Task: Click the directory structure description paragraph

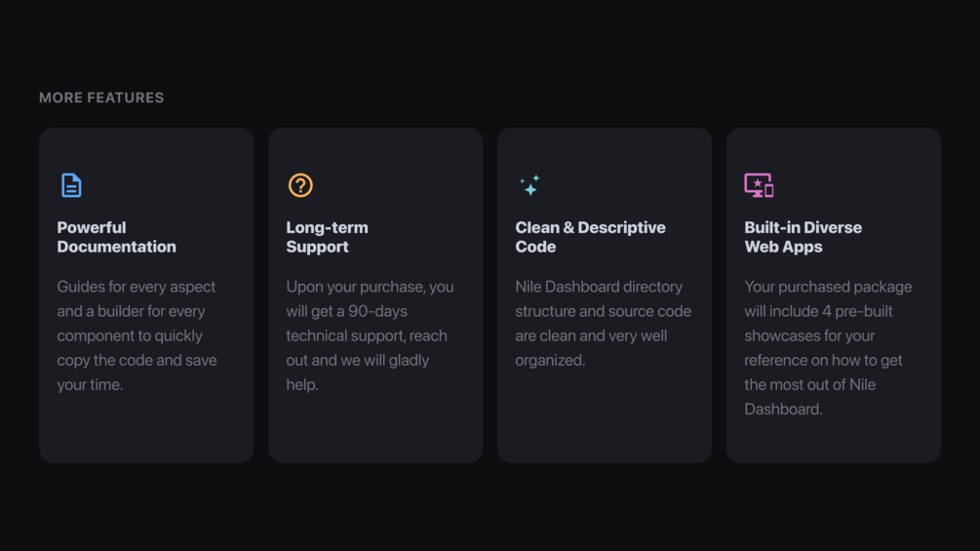Action: point(603,323)
